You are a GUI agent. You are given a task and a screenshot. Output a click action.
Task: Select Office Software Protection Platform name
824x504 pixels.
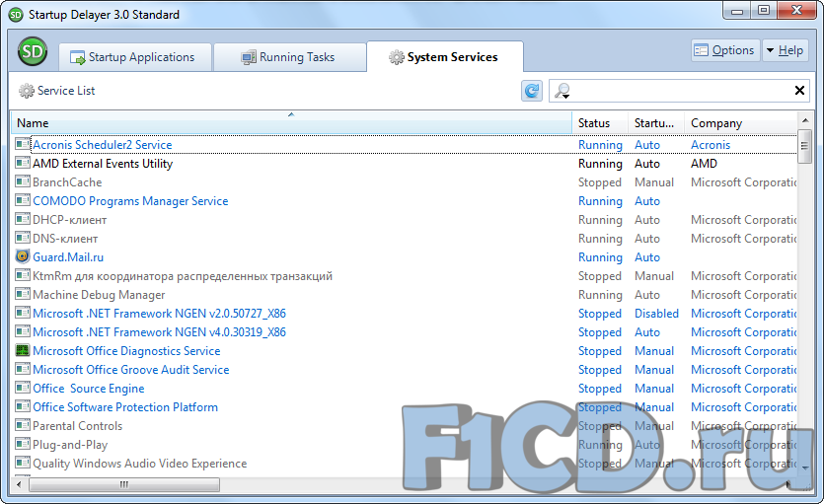pos(125,407)
